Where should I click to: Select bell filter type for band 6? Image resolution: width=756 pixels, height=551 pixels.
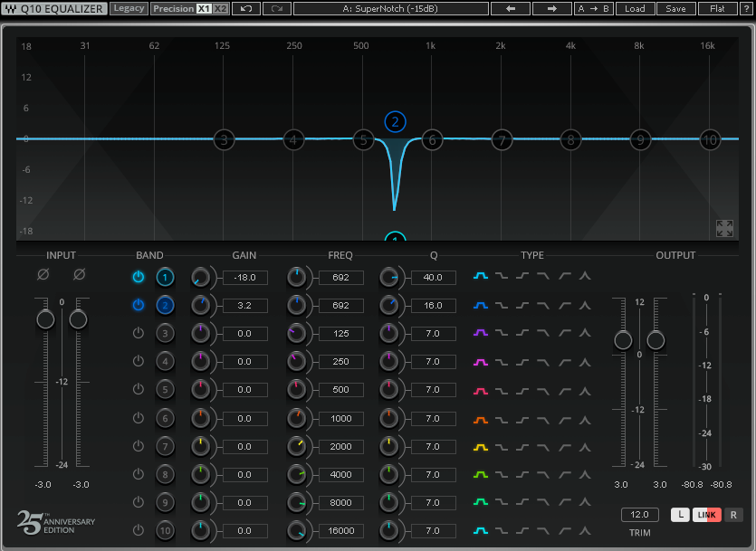480,420
